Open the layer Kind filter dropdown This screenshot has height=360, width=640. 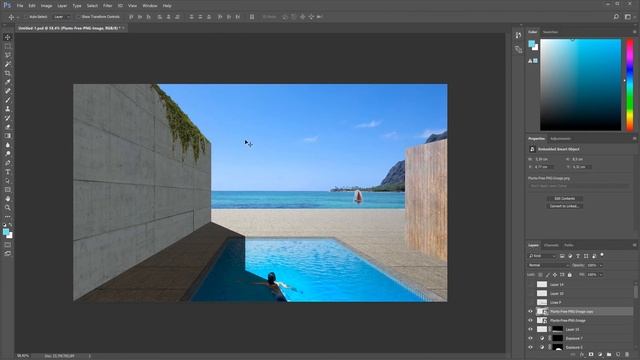pos(542,256)
